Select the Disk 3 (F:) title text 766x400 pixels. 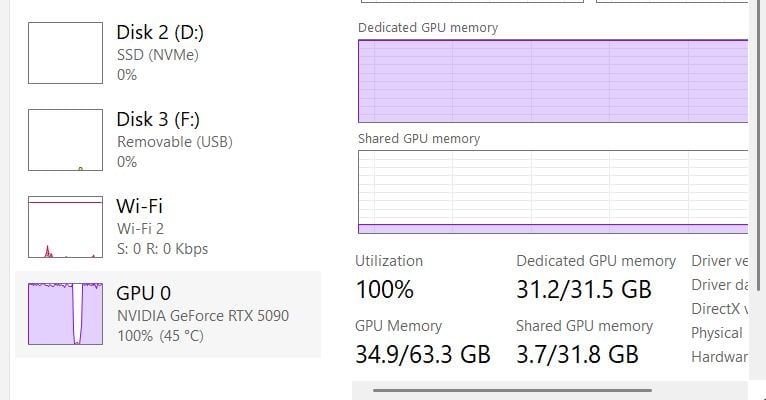(159, 119)
